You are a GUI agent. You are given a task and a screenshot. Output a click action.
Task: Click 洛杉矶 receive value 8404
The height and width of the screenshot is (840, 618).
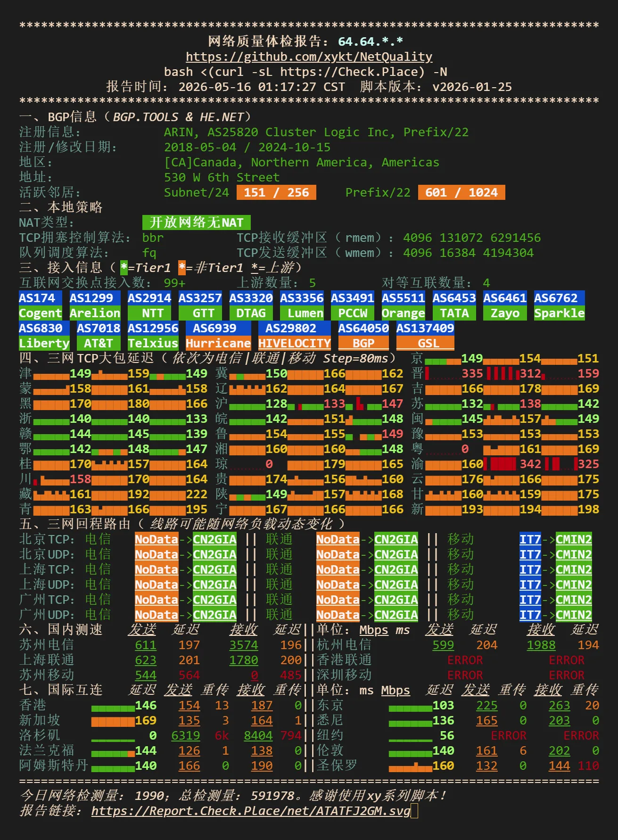click(258, 735)
